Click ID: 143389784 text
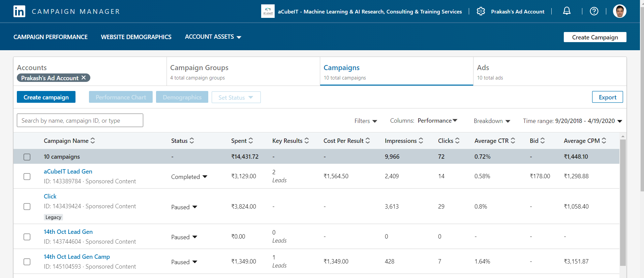The height and width of the screenshot is (278, 644). pos(62,181)
